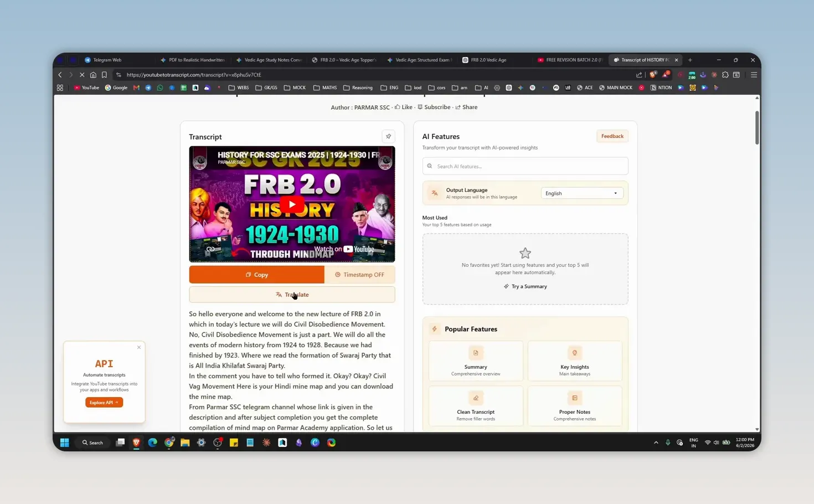Open a new browser tab
The width and height of the screenshot is (814, 504).
point(690,60)
